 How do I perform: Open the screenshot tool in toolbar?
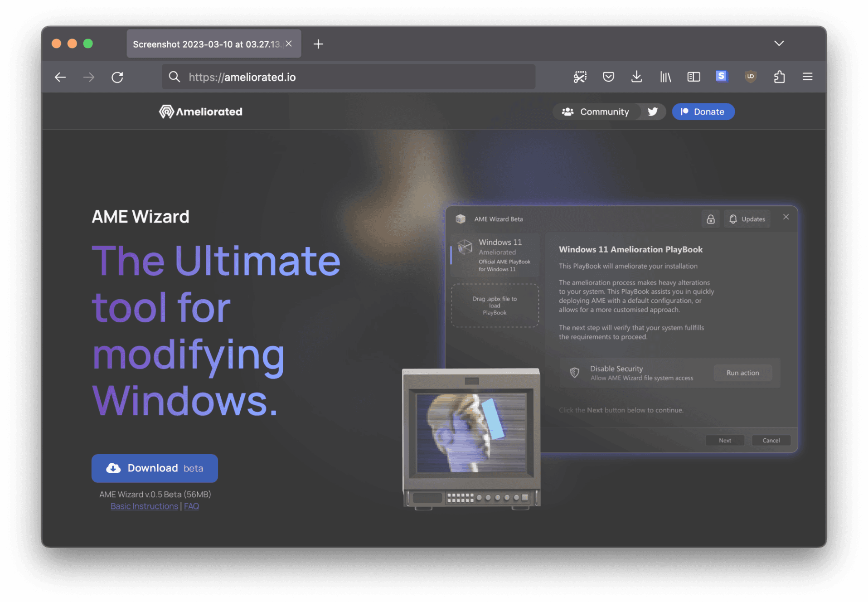580,77
